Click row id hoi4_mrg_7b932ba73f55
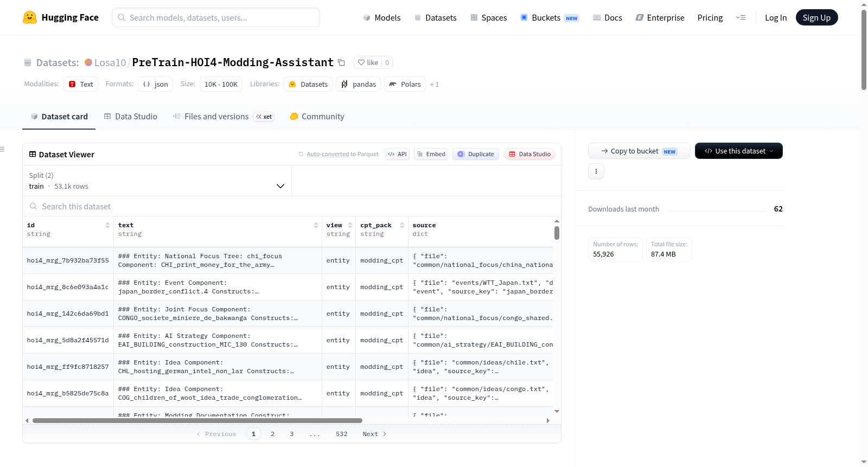The height and width of the screenshot is (467, 868). point(68,261)
